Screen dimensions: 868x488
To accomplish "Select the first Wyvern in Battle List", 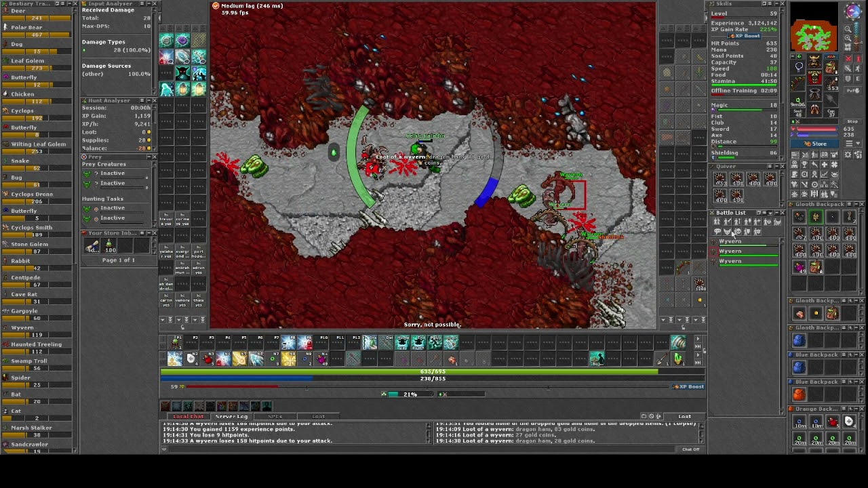I will pos(745,243).
